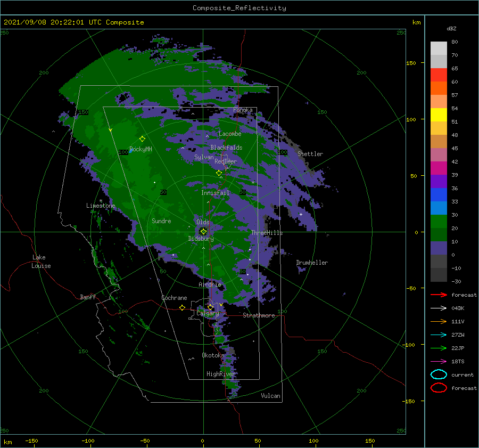
Task: Click the red forecast ellipse legend icon
Action: [x=439, y=388]
